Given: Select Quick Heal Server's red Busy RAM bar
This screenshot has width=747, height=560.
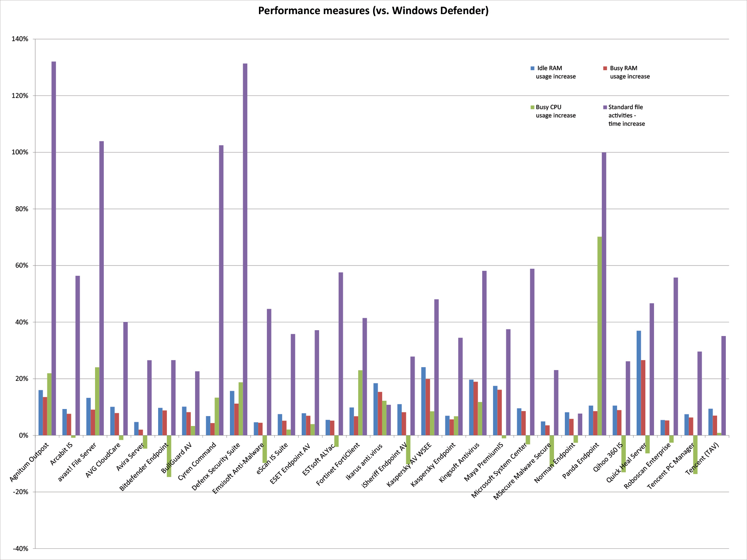Looking at the screenshot, I should coord(643,398).
